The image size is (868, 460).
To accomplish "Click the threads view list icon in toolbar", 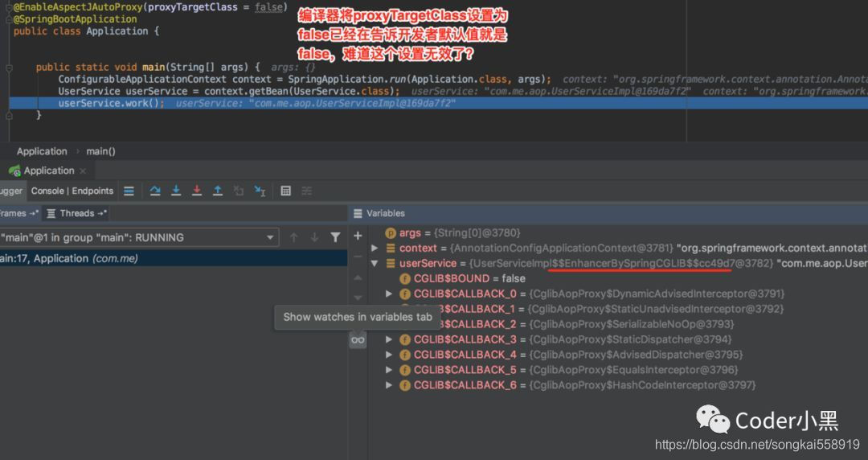I will (51, 213).
